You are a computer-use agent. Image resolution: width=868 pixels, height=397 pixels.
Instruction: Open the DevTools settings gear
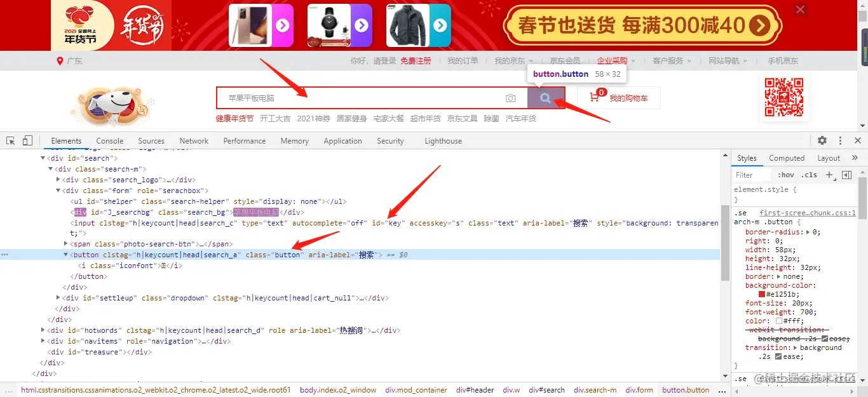tap(822, 140)
